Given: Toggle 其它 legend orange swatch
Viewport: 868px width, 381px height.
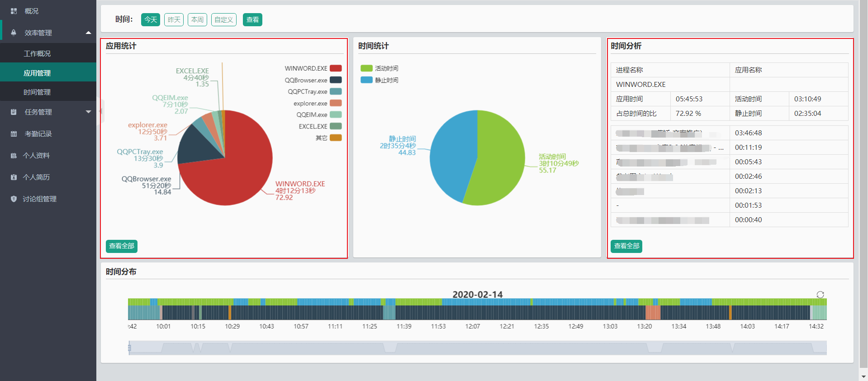Looking at the screenshot, I should [x=336, y=138].
